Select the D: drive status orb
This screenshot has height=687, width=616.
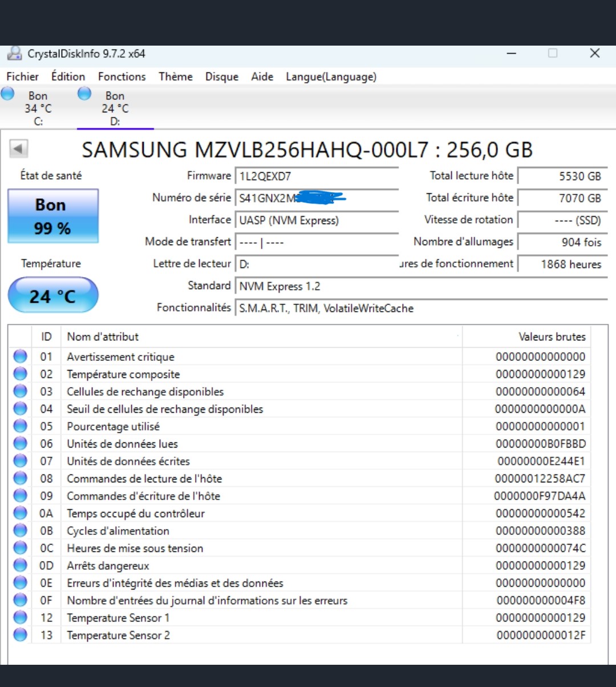pos(84,94)
